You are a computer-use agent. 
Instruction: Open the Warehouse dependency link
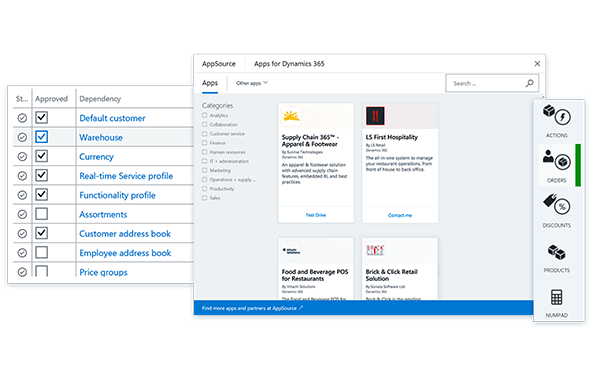click(101, 138)
